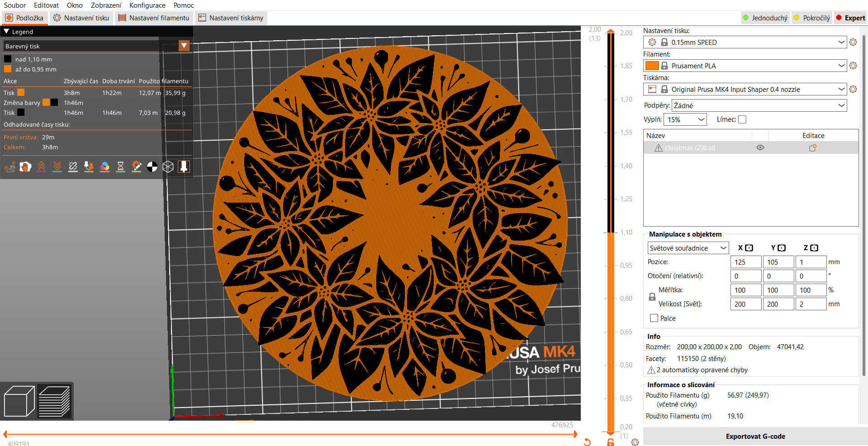This screenshot has width=868, height=446.
Task: Switch to sliced layers preview view
Action: [54, 401]
